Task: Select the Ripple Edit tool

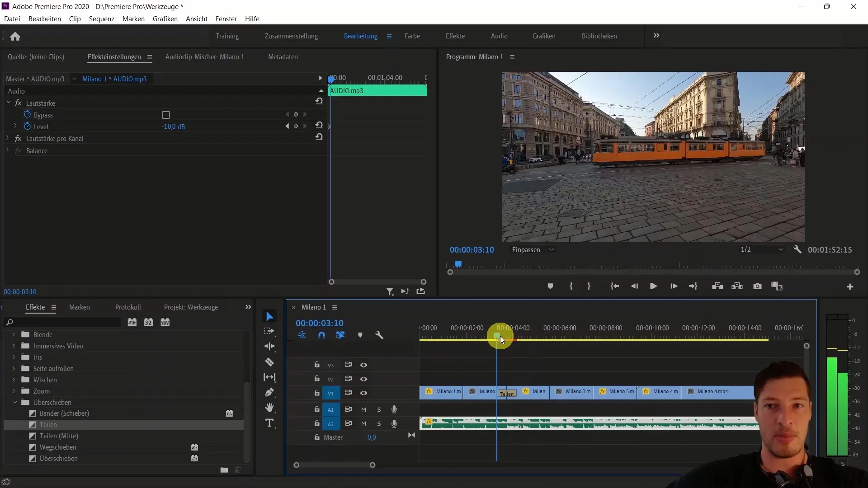Action: pyautogui.click(x=269, y=347)
